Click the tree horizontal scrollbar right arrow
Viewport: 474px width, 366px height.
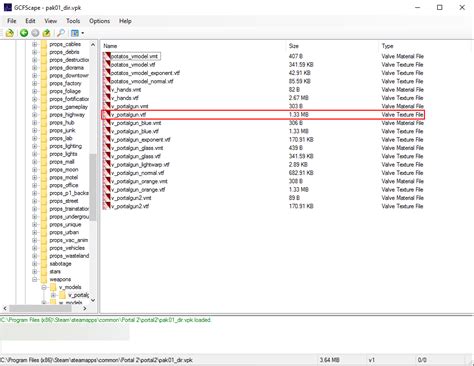tap(85, 308)
